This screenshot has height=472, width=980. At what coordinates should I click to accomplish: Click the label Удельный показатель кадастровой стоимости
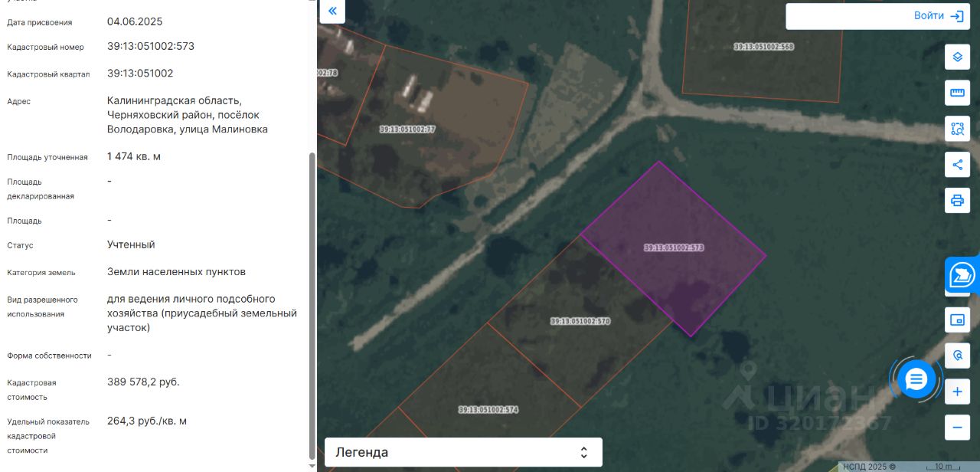click(x=48, y=436)
